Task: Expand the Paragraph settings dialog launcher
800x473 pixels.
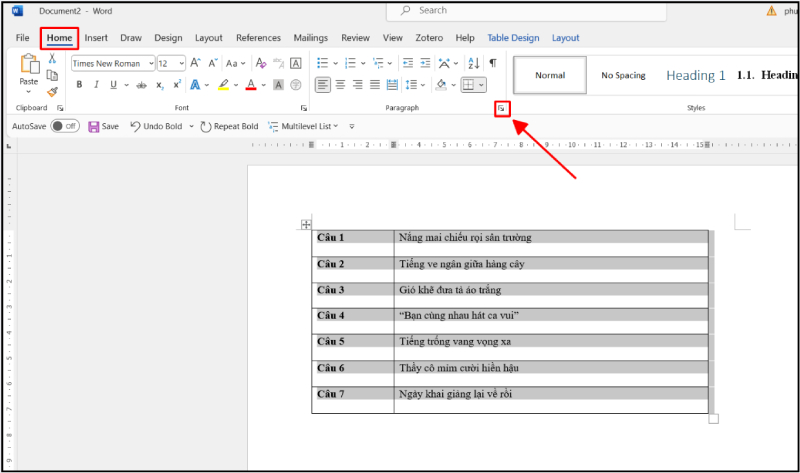Action: (503, 107)
